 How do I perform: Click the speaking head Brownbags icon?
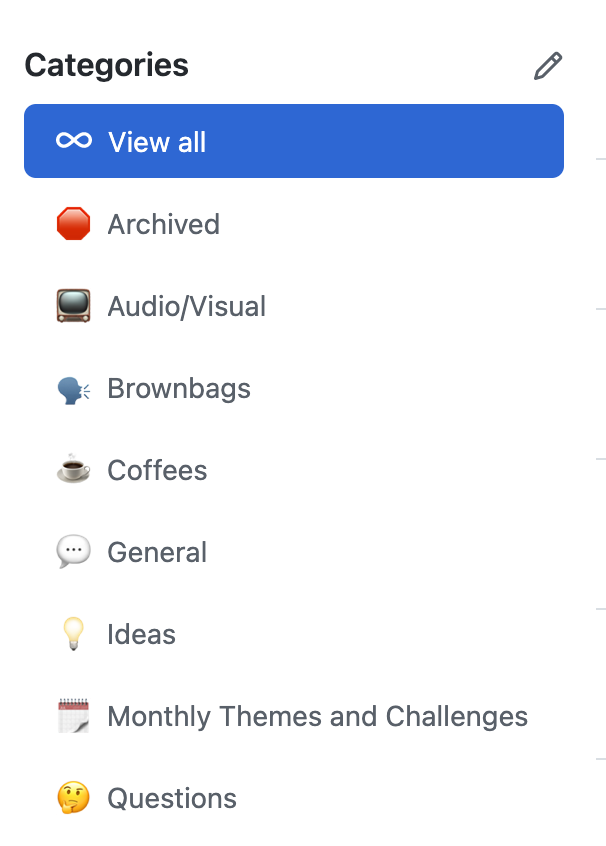pos(73,390)
